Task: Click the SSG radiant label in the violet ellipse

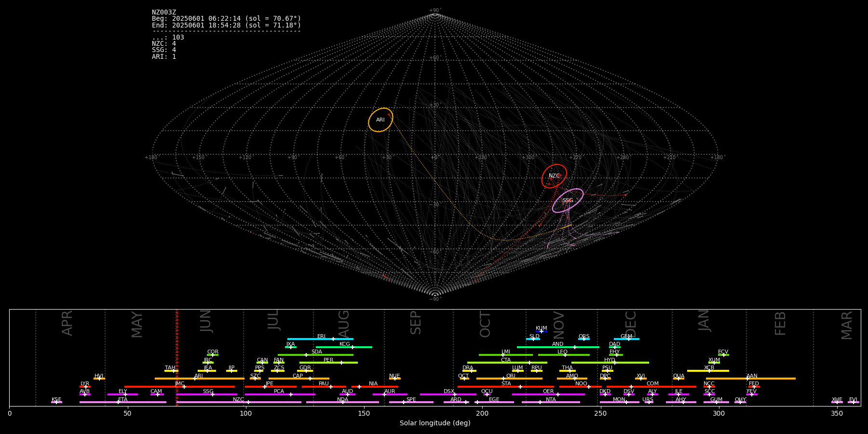Action: [568, 201]
